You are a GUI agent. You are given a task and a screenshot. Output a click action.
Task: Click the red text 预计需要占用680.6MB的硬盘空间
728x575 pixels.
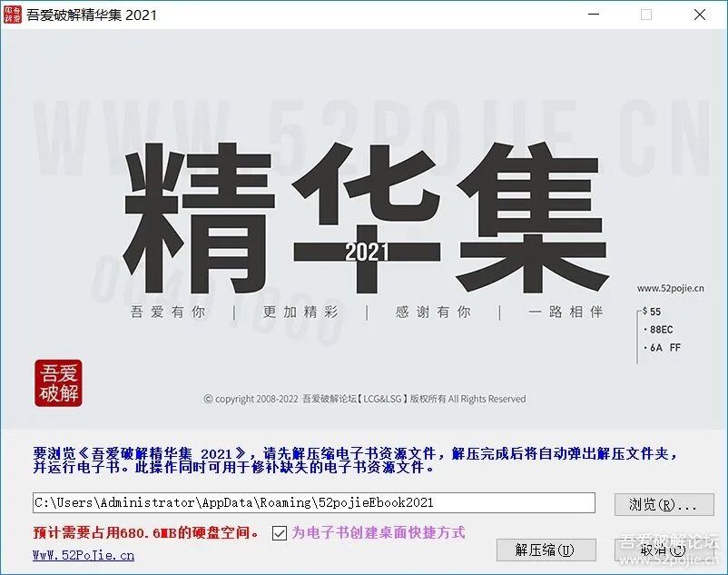point(146,532)
